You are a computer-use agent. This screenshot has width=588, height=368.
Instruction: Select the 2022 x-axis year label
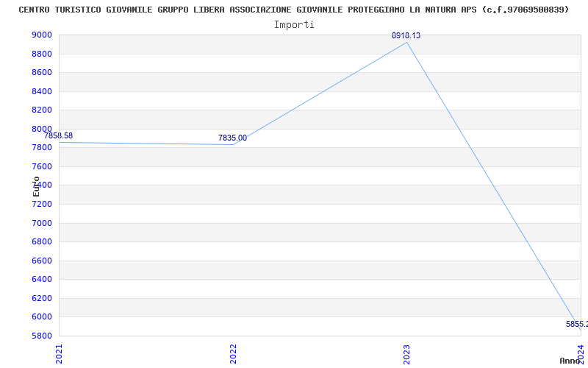tap(233, 354)
